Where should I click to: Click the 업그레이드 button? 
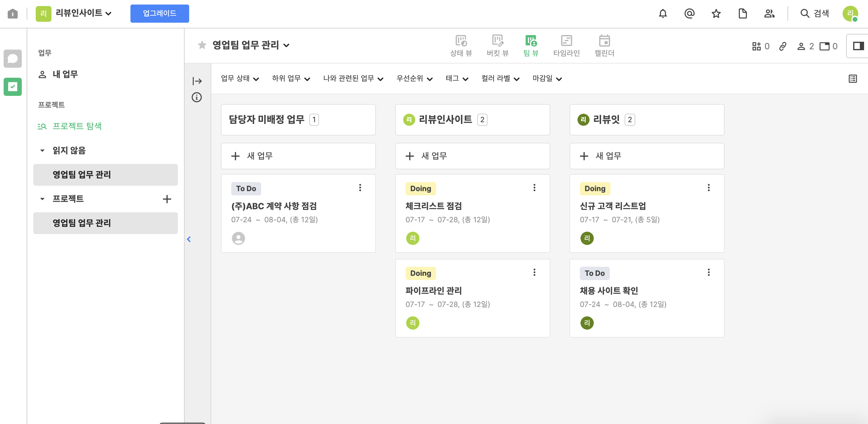tap(159, 14)
